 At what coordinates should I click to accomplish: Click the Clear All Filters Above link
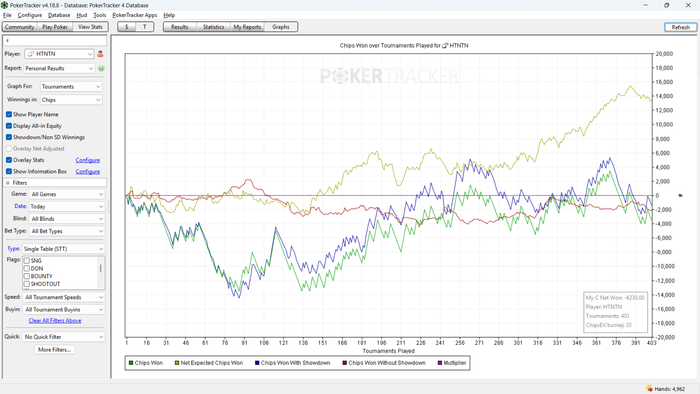click(x=55, y=320)
